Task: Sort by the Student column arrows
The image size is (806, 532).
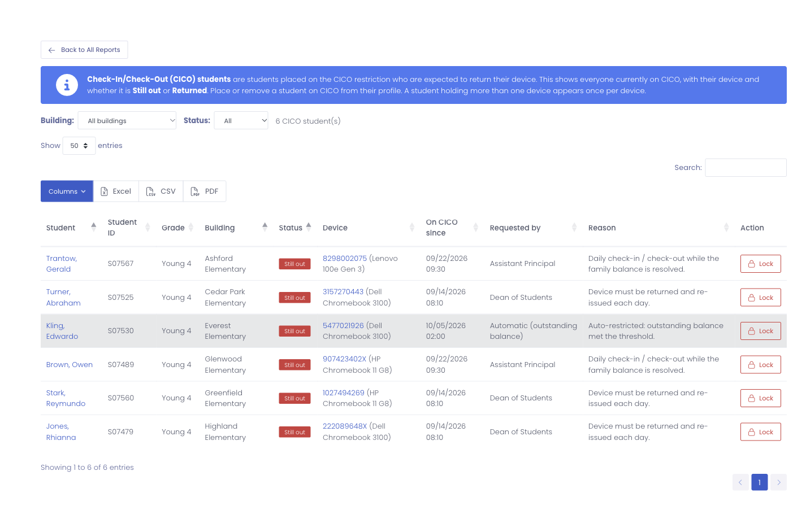Action: point(94,228)
